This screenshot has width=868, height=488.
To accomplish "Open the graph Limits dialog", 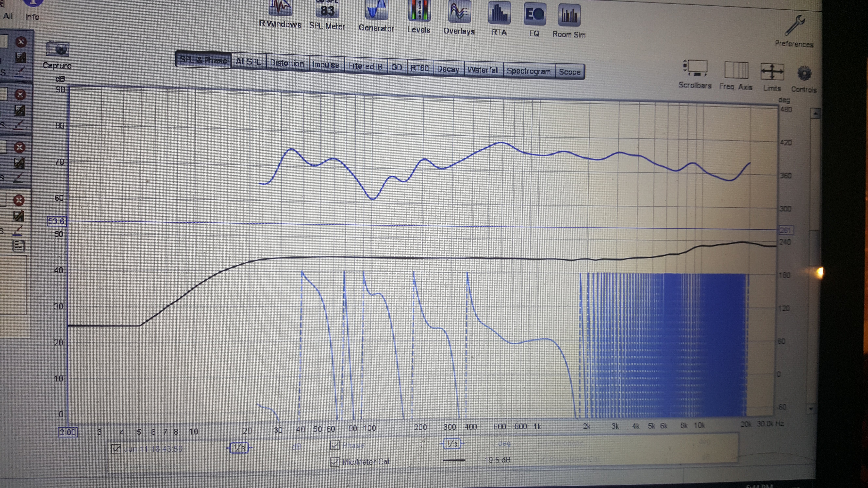I will click(772, 77).
